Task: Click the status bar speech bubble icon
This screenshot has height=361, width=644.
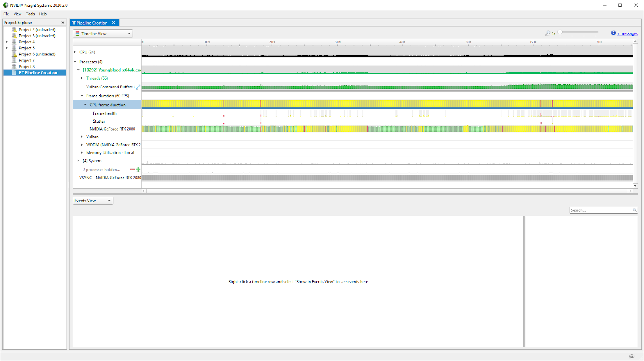Action: pos(632,356)
